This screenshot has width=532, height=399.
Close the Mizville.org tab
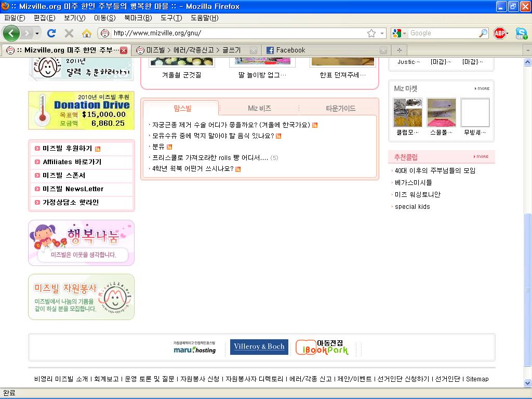[124, 50]
